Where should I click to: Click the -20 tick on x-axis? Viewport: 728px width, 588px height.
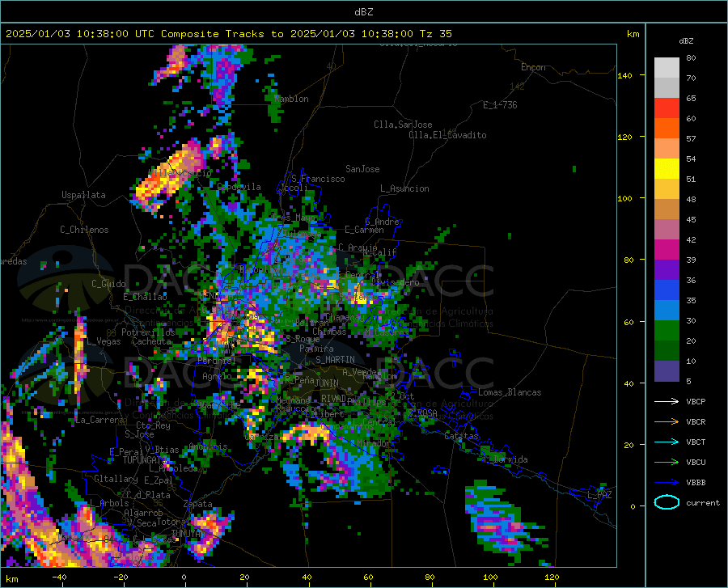(x=121, y=577)
